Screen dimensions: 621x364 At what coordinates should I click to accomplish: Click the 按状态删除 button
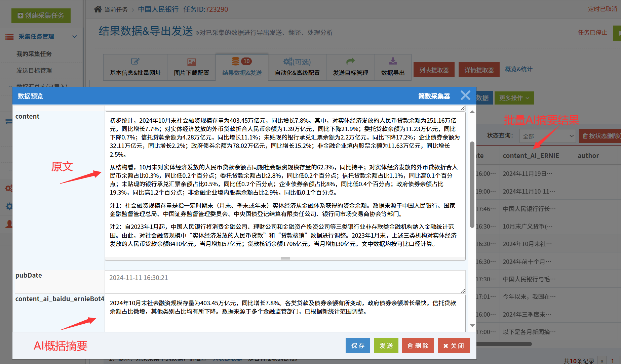[600, 136]
